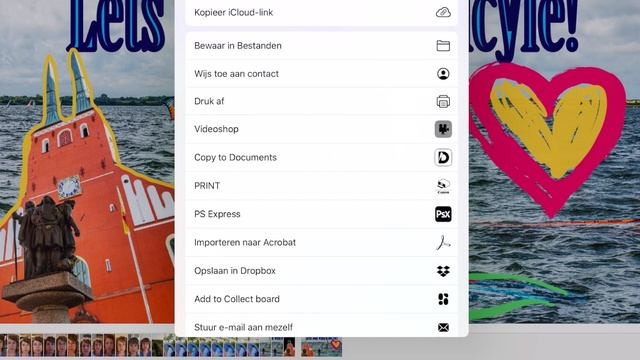Screen dimensions: 640x360
Task: Click the Adobe Acrobat icon
Action: (443, 242)
